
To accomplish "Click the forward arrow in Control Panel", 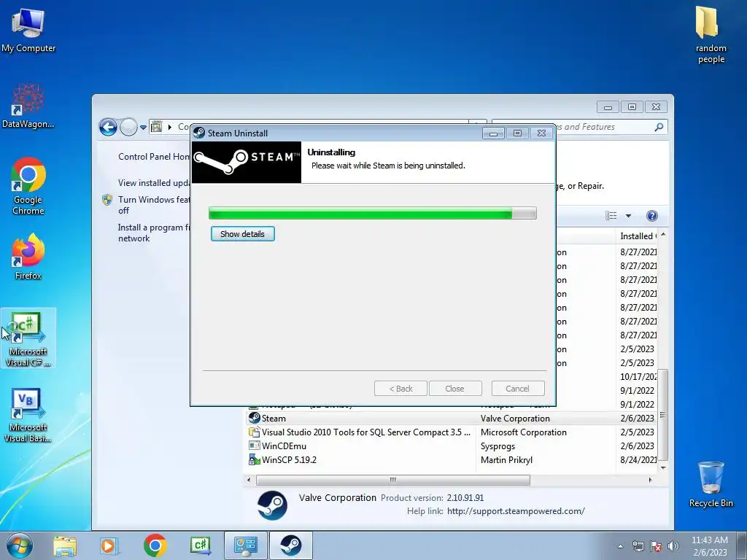I will [x=128, y=127].
